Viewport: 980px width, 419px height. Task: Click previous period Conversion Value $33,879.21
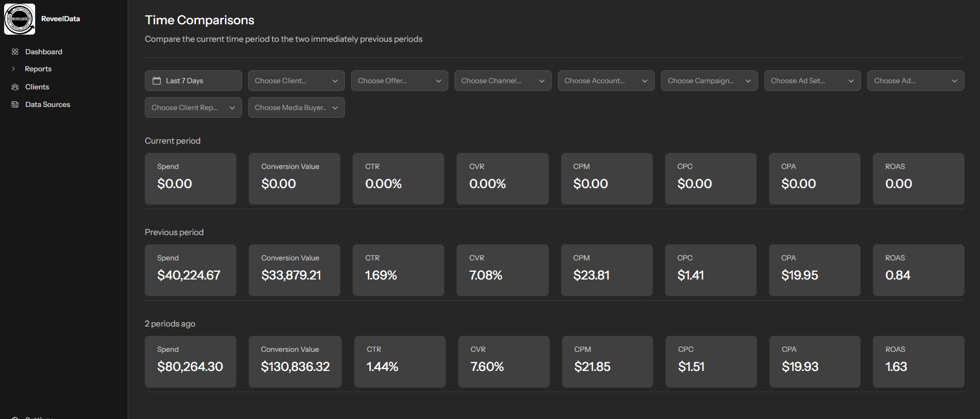pyautogui.click(x=294, y=270)
